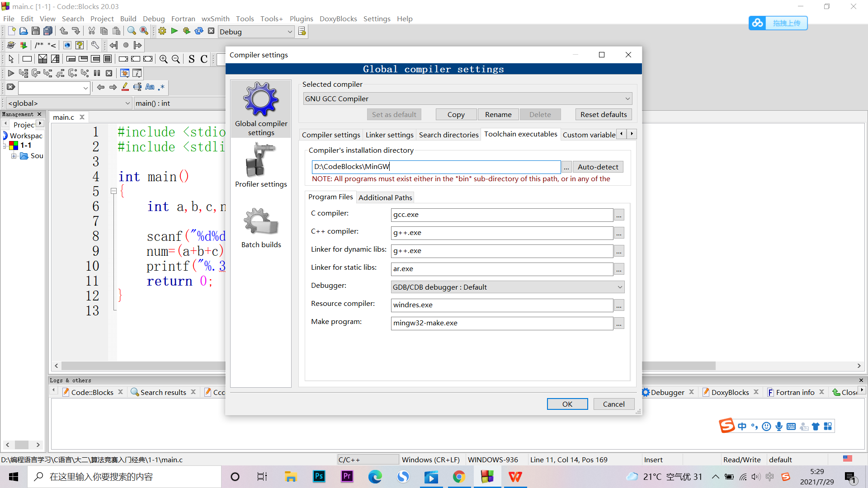The image size is (868, 488).
Task: Click the DoxyBlocks wrench preferences icon
Action: click(x=95, y=45)
